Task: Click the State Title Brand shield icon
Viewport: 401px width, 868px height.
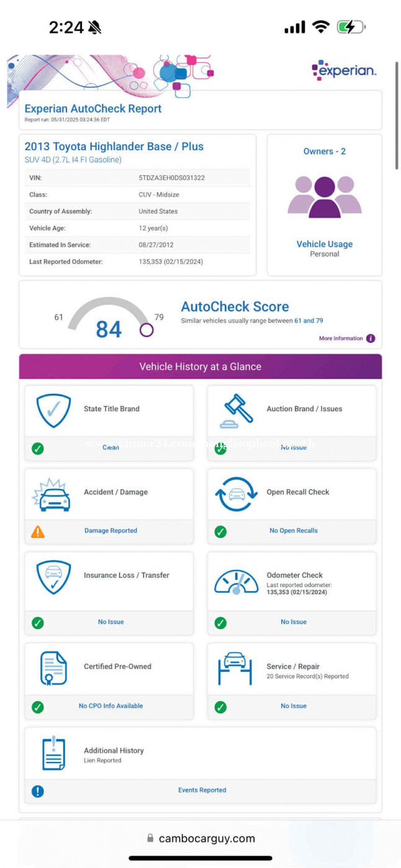Action: (x=53, y=410)
